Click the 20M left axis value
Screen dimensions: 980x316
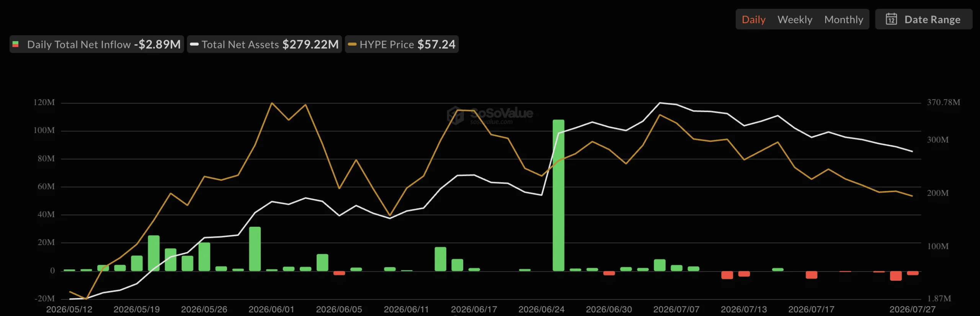[46, 242]
